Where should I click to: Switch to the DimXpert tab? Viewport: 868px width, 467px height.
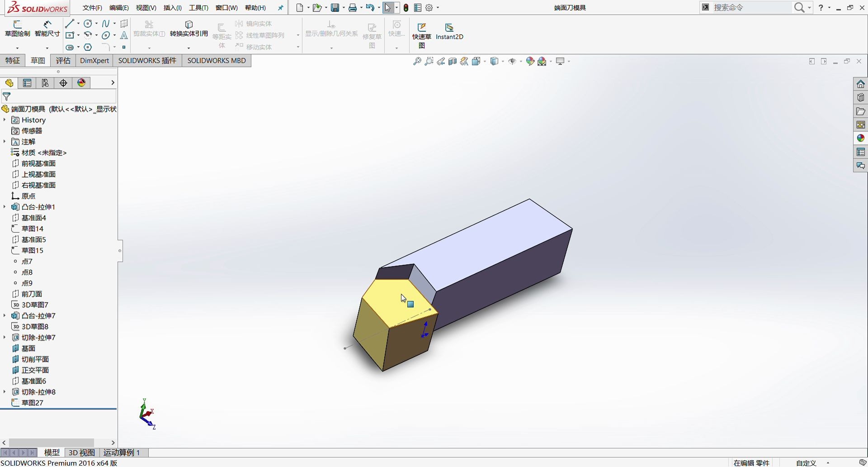94,61
